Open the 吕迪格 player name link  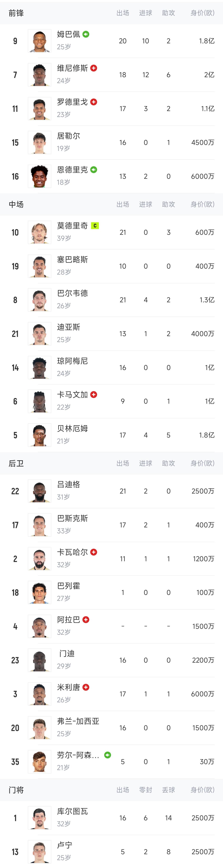click(x=69, y=485)
